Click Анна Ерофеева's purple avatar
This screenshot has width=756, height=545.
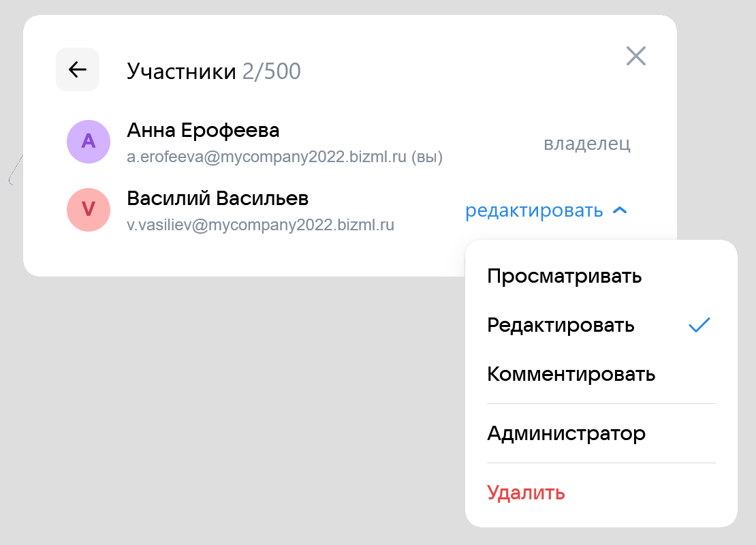(x=89, y=142)
